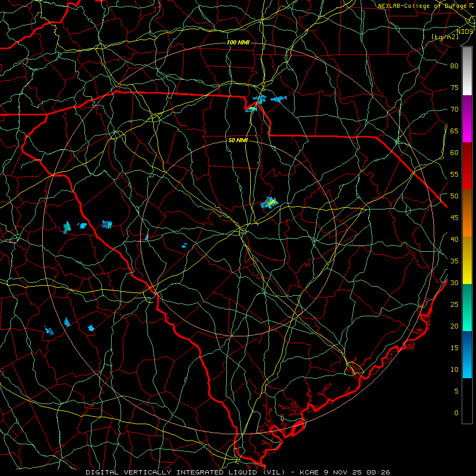Select the magenta segment of the VIL scale
The image size is (476, 476).
pyautogui.click(x=467, y=118)
